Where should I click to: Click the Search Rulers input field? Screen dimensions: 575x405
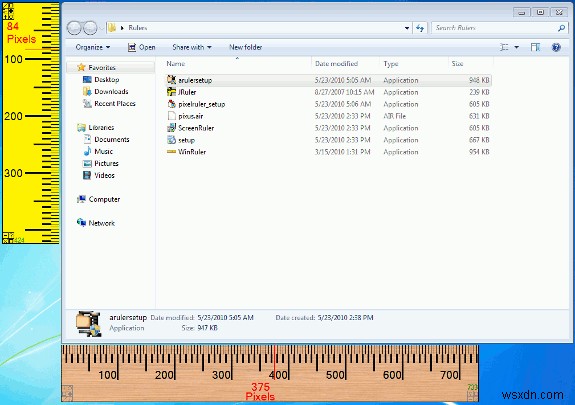pos(494,28)
